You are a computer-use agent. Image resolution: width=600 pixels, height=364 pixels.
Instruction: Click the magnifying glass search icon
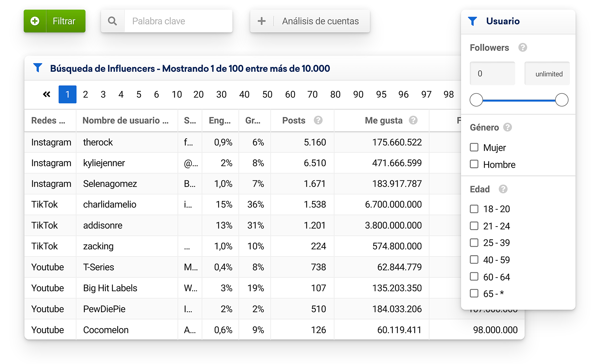click(113, 21)
